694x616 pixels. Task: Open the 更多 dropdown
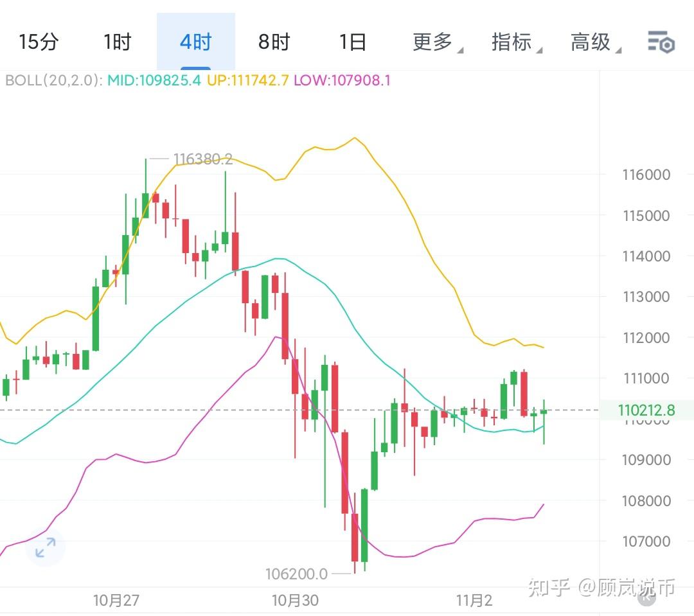coord(433,42)
